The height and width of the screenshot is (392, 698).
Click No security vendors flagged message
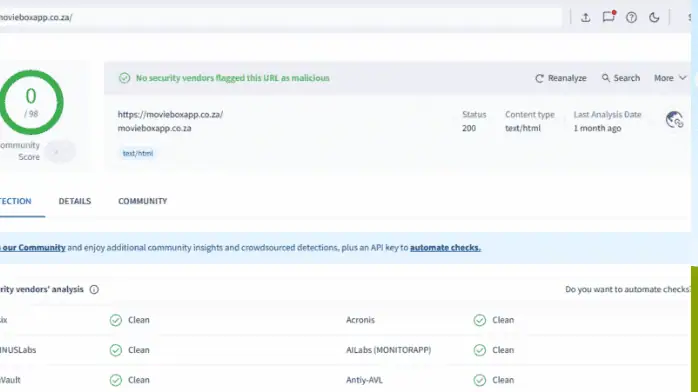click(x=232, y=78)
